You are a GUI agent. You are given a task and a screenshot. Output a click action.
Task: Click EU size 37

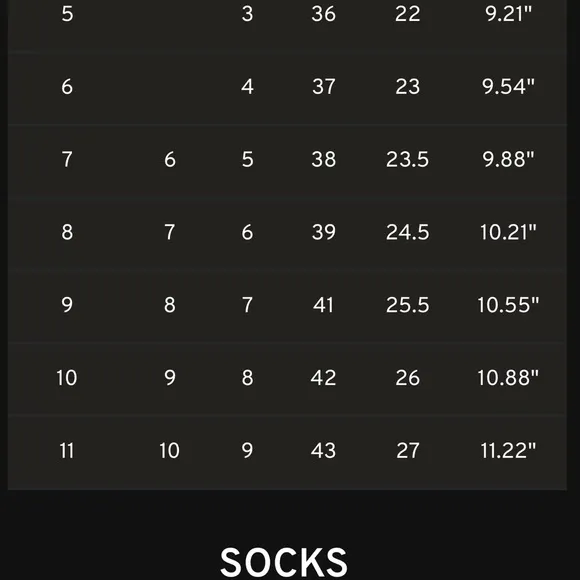click(324, 87)
